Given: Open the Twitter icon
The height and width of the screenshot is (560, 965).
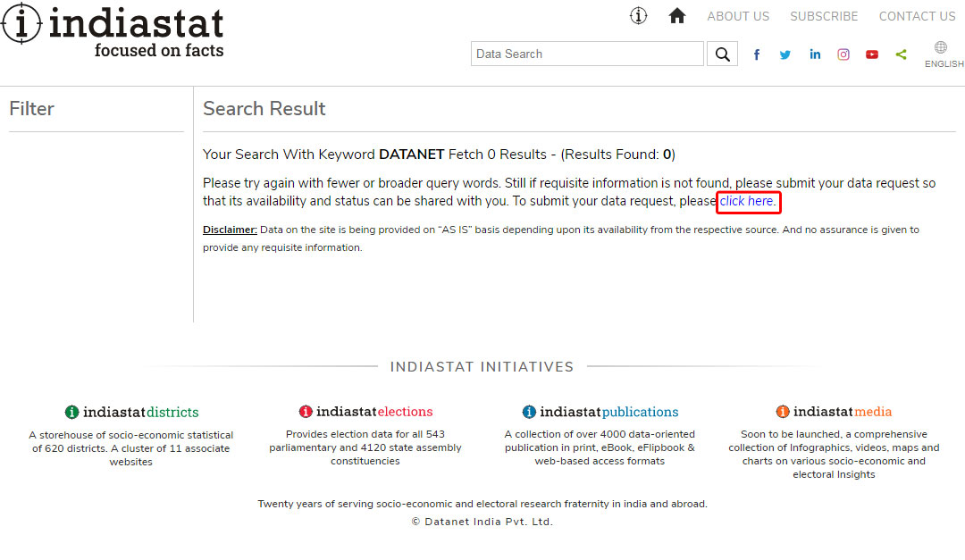Looking at the screenshot, I should (785, 54).
